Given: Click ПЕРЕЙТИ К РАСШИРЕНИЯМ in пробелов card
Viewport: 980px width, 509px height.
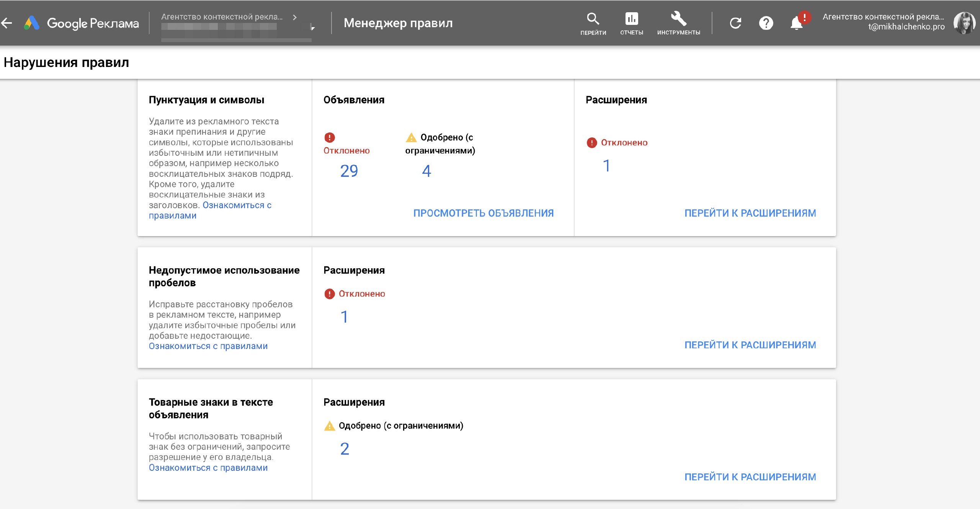Looking at the screenshot, I should tap(750, 345).
